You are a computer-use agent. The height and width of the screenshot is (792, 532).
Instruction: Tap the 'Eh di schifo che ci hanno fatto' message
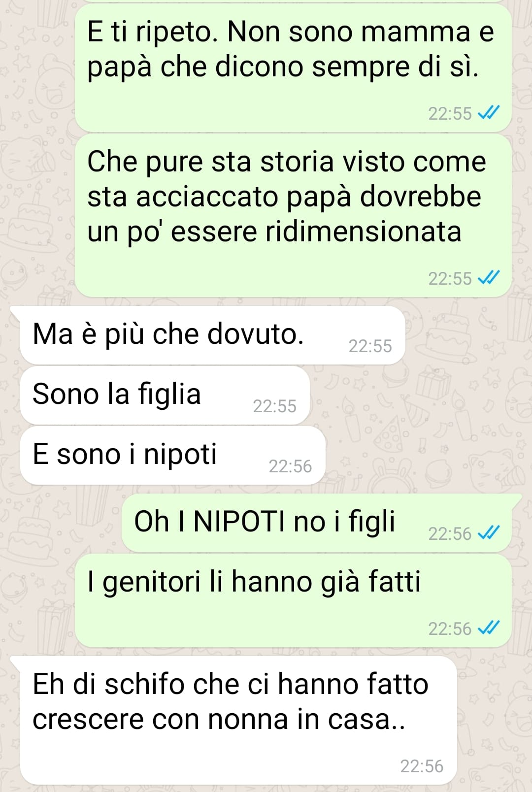(x=238, y=720)
